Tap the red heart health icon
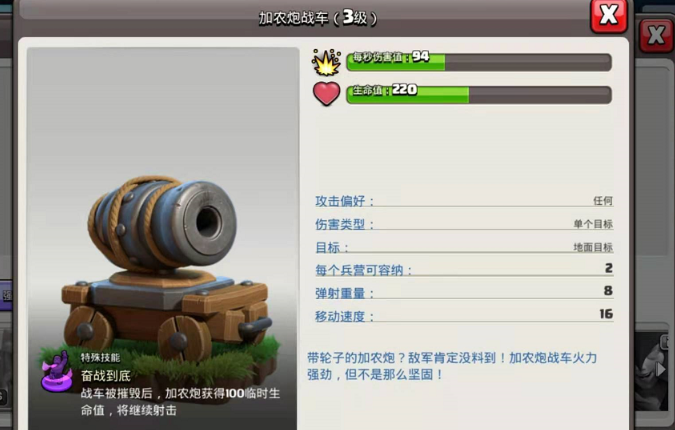 pyautogui.click(x=326, y=93)
